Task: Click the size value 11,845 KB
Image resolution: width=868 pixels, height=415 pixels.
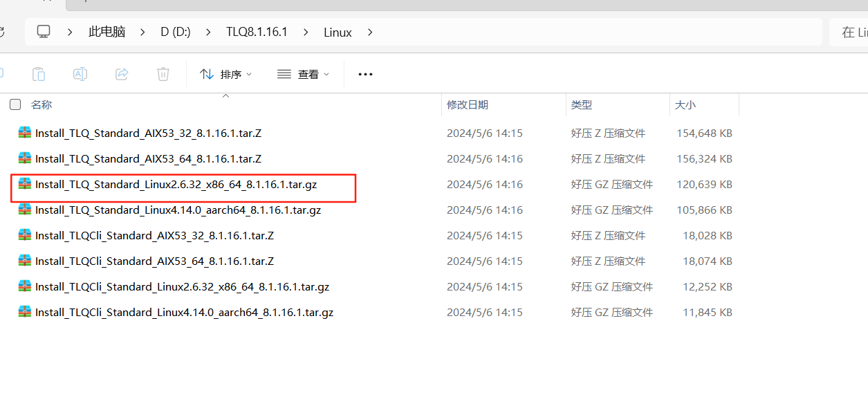Action: [708, 312]
